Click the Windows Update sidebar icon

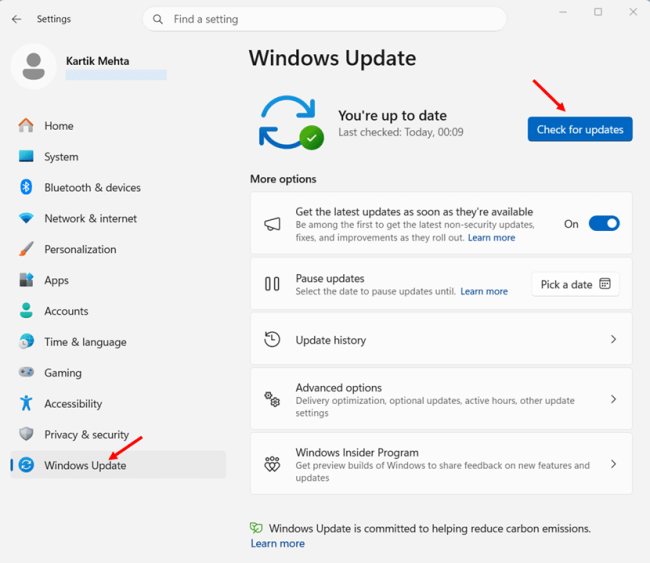[26, 465]
